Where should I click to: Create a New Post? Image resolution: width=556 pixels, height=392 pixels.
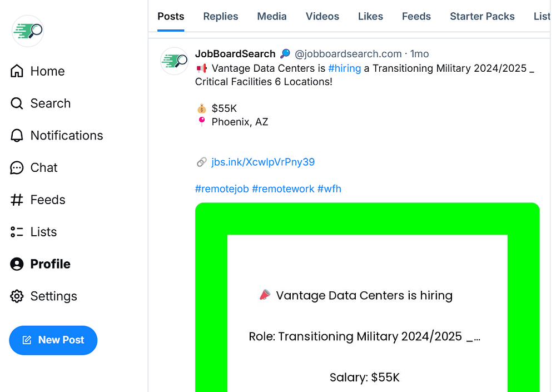[53, 340]
